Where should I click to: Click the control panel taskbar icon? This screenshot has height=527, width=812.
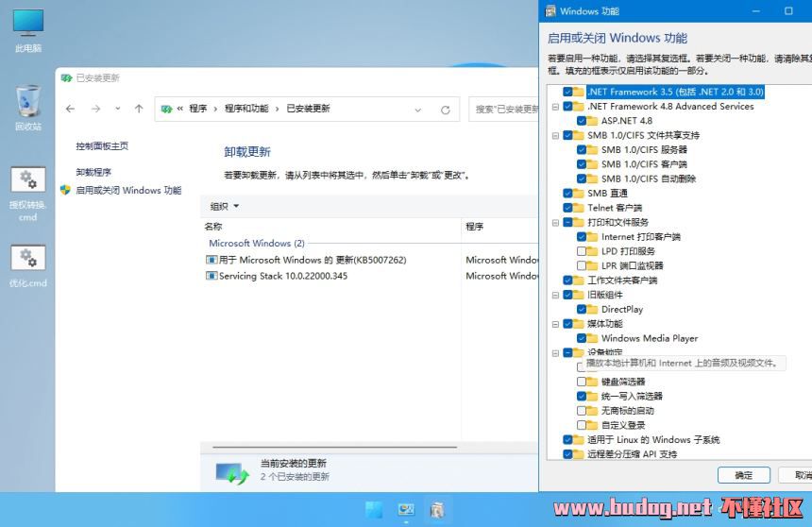[406, 510]
